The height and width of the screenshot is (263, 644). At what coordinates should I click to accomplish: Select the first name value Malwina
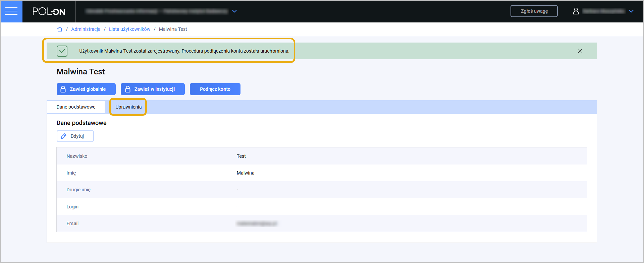pos(246,173)
